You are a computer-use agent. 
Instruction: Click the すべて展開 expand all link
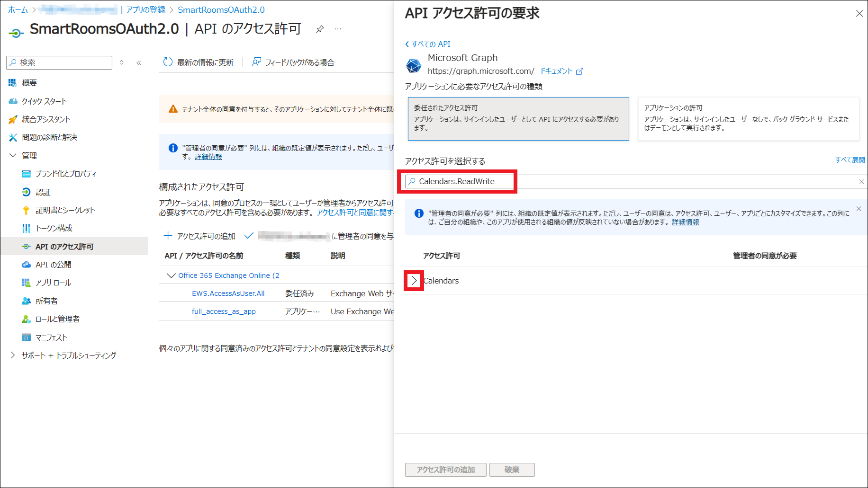coord(850,160)
